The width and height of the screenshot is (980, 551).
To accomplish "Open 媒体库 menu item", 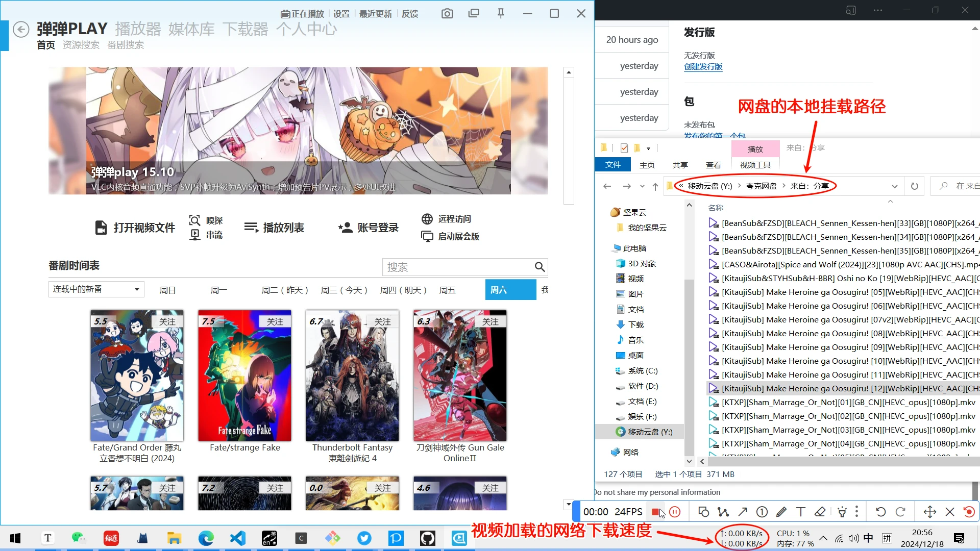I will (x=190, y=28).
